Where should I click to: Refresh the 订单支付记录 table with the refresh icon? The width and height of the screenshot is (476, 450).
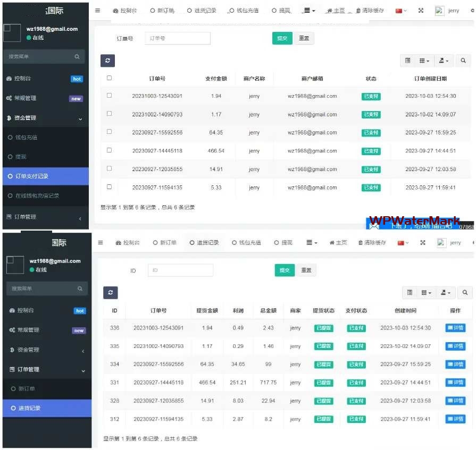coord(107,61)
